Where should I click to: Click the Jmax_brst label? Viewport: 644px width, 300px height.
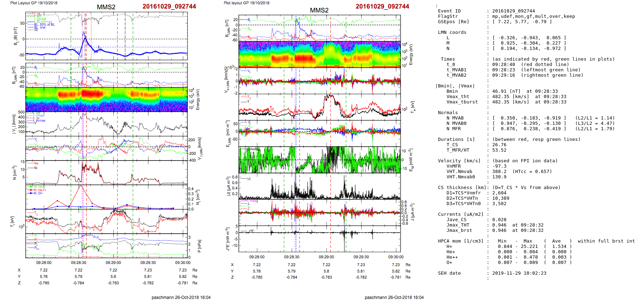pyautogui.click(x=459, y=230)
